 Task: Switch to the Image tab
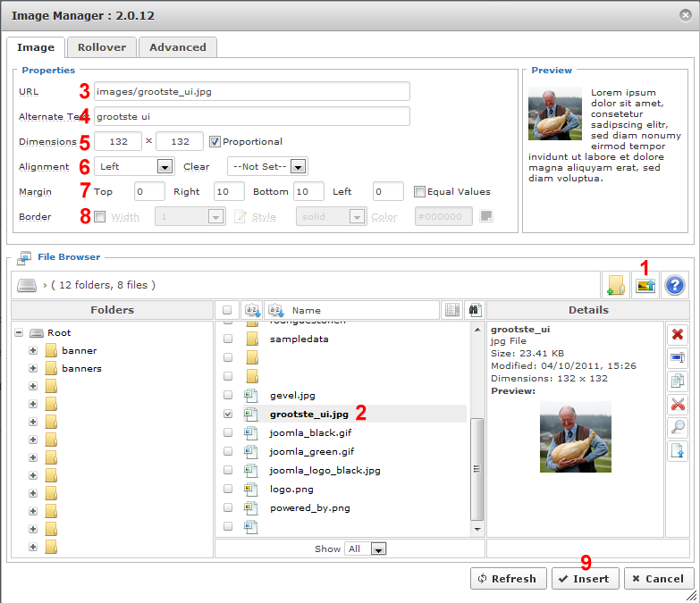click(x=36, y=47)
